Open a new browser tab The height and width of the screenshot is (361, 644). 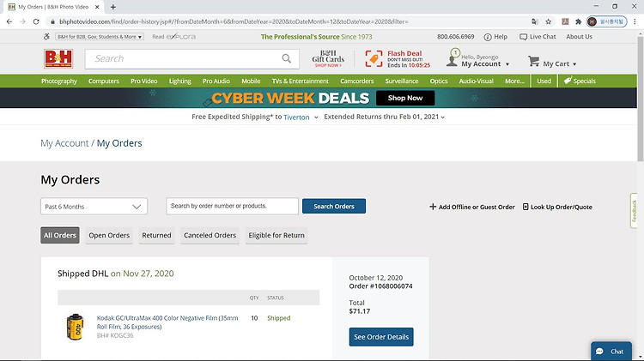pyautogui.click(x=113, y=7)
